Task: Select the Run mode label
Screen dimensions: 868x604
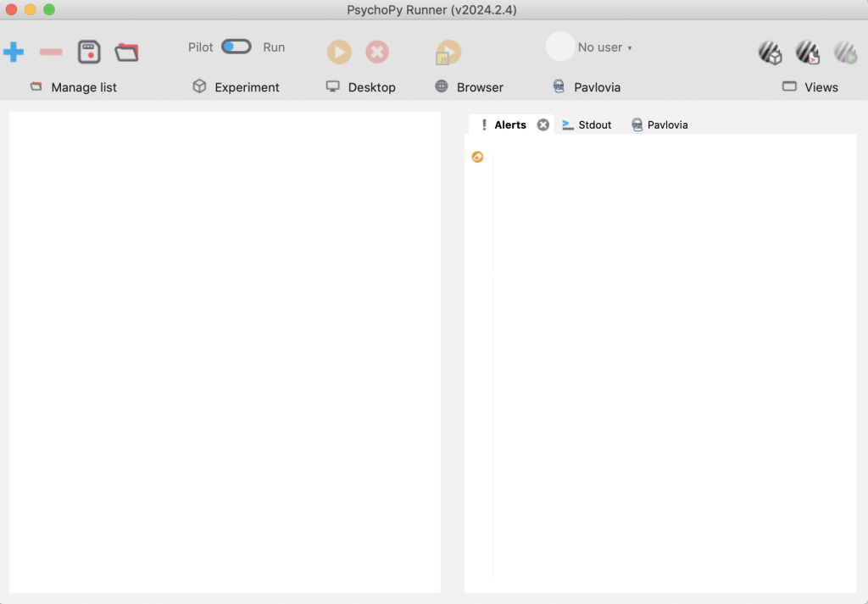Action: coord(274,47)
